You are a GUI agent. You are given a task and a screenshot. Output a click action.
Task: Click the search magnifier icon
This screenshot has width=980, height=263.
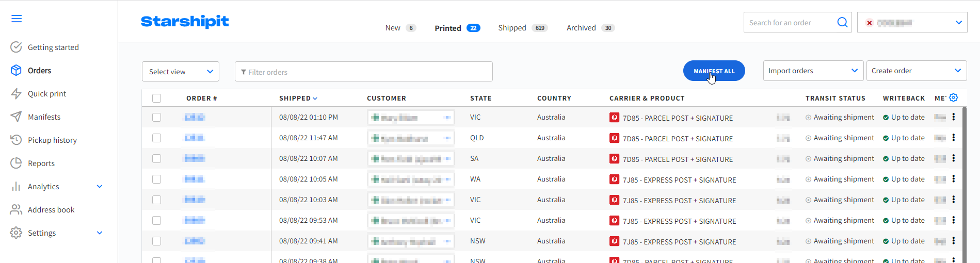(x=842, y=22)
